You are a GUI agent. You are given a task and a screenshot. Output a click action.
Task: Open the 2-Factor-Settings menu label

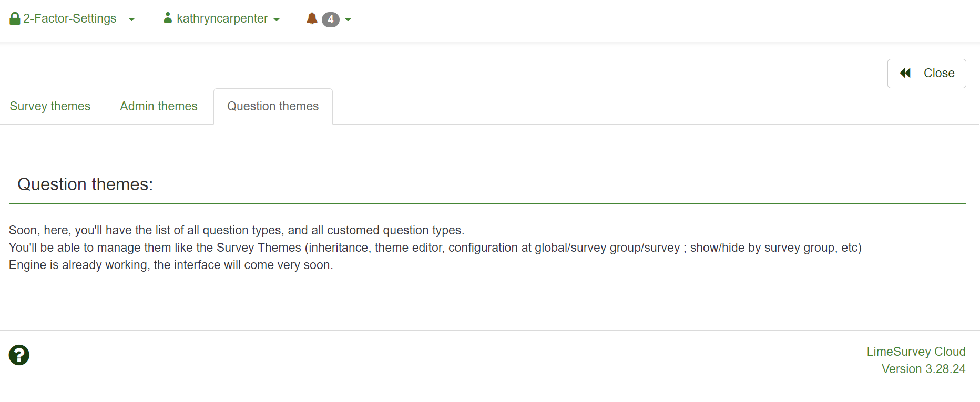pos(70,19)
